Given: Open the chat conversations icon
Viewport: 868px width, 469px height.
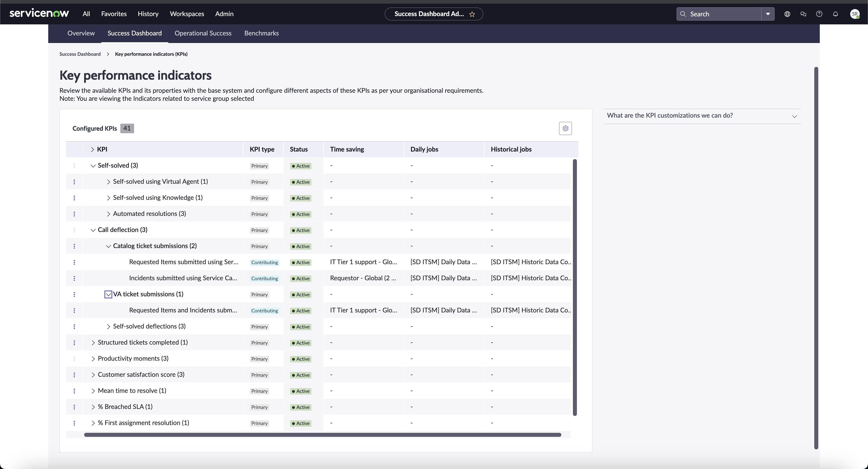Looking at the screenshot, I should 803,14.
